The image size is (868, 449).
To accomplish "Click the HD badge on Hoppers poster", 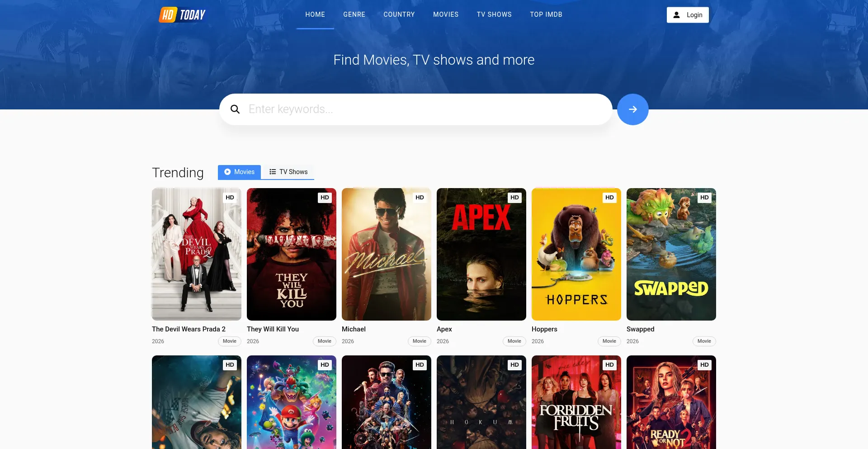I will pos(609,198).
